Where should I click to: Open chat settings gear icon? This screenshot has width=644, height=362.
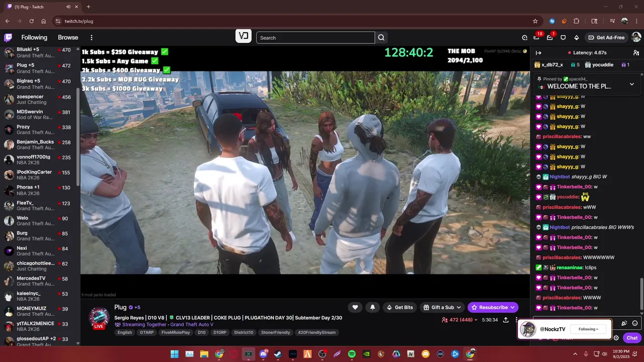coord(616,338)
